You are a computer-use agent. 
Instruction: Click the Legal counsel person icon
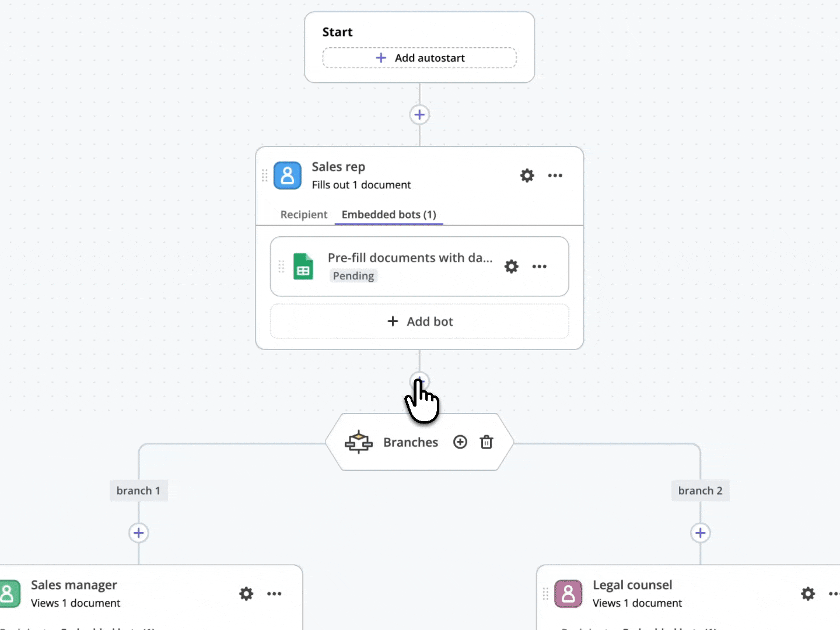click(568, 594)
